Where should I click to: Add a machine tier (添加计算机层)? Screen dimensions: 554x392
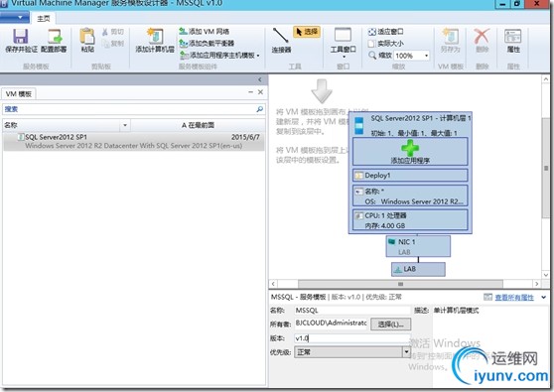[155, 41]
